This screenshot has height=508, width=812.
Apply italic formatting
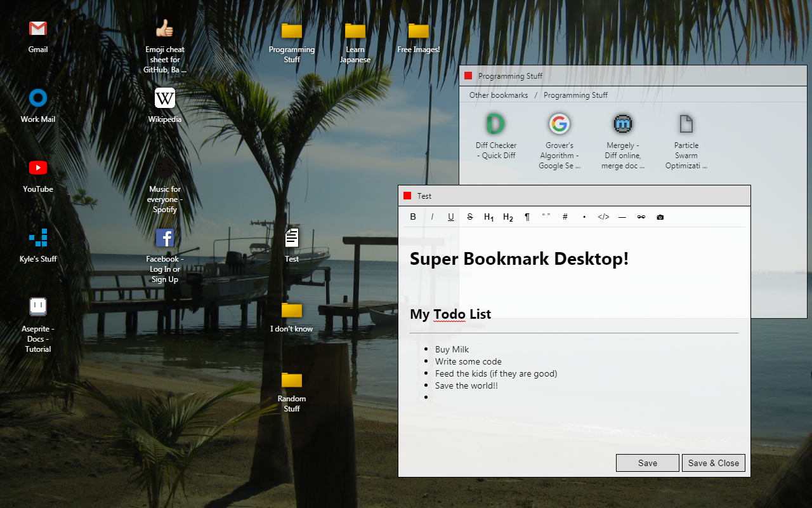click(x=432, y=217)
